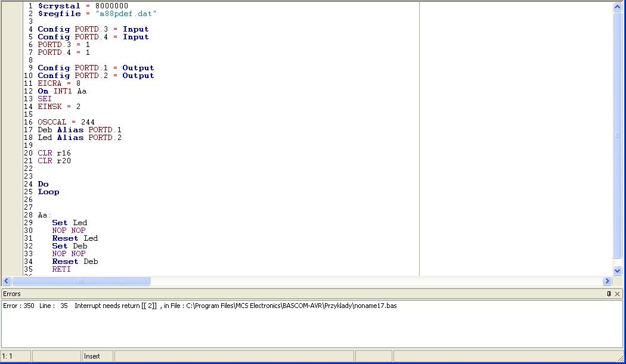Click the Deb Alias PORTD.1 line
The height and width of the screenshot is (364, 626).
80,130
